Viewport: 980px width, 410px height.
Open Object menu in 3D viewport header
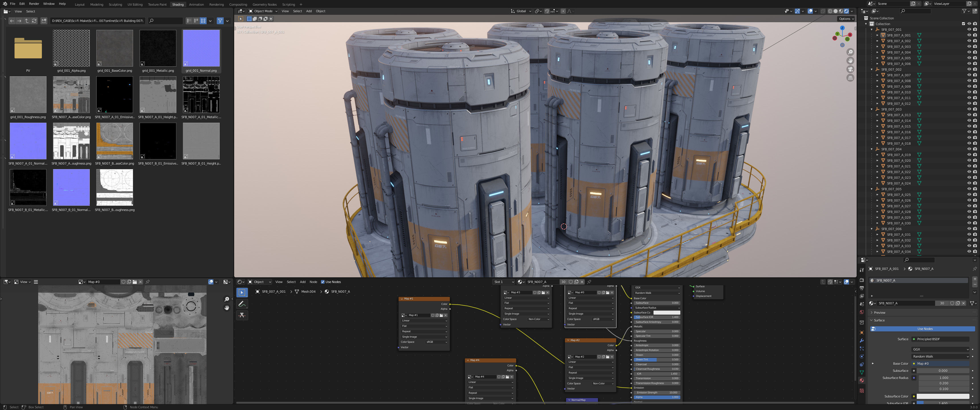pyautogui.click(x=320, y=11)
